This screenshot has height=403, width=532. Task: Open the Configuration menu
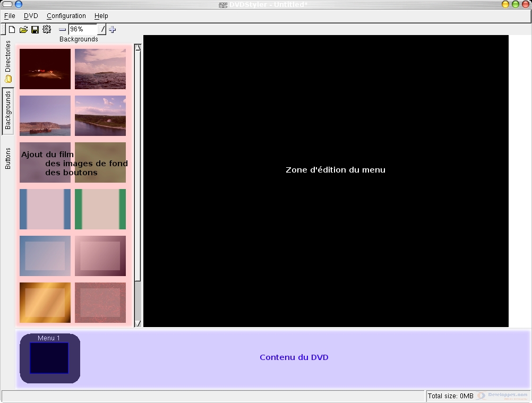point(66,16)
